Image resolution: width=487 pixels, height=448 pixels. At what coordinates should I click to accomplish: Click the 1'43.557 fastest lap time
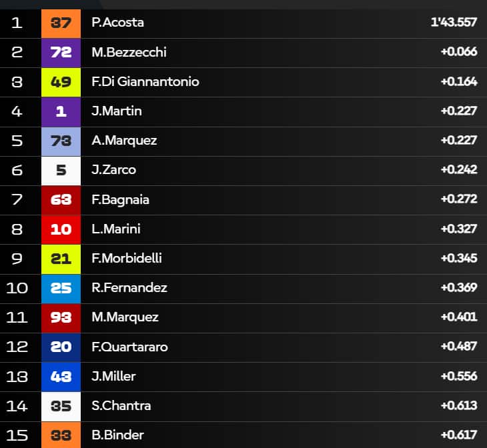[x=454, y=23]
